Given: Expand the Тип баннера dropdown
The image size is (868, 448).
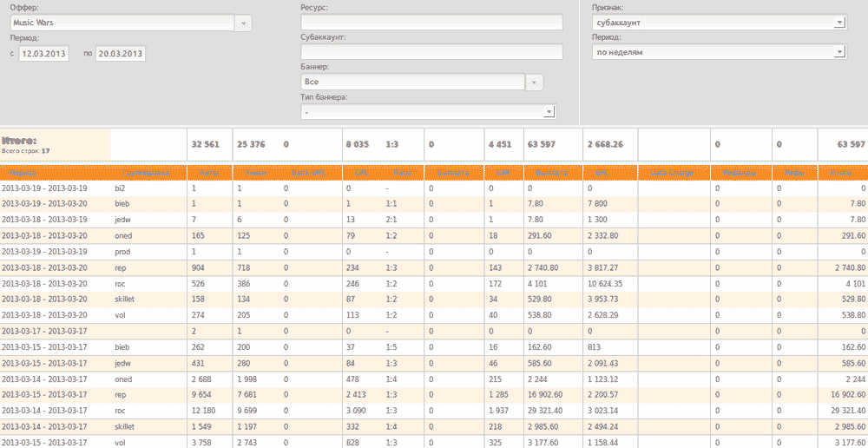Looking at the screenshot, I should click(428, 112).
